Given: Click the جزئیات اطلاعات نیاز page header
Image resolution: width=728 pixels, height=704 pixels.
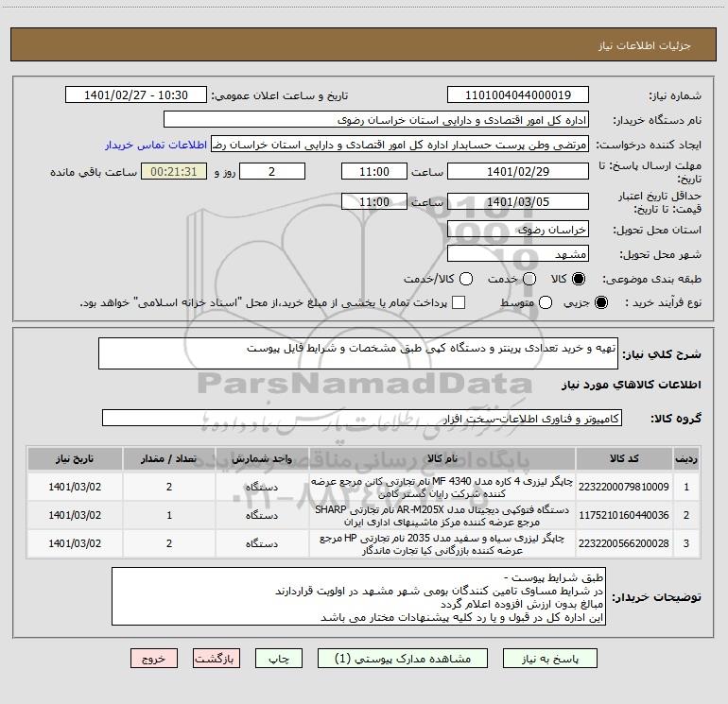Looking at the screenshot, I should [644, 45].
